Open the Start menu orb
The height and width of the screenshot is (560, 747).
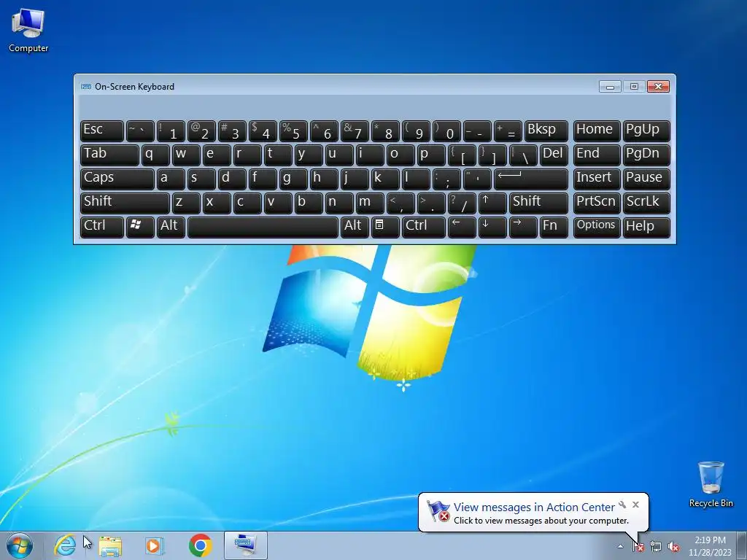click(20, 545)
